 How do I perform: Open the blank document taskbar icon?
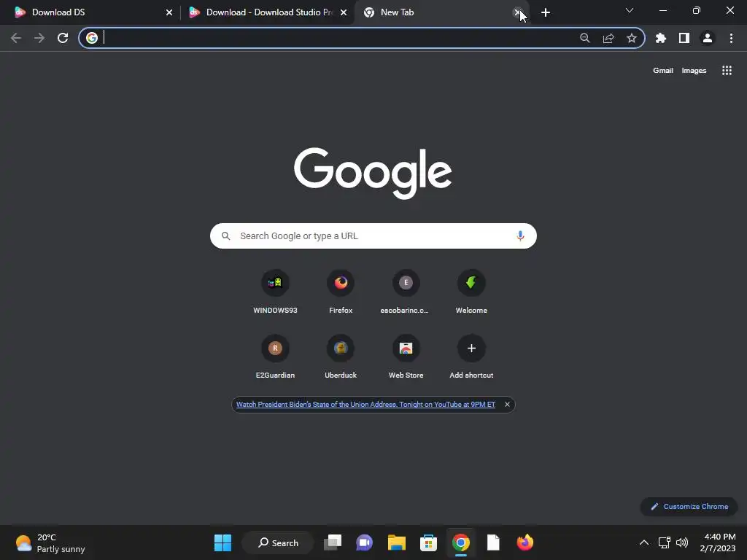pyautogui.click(x=493, y=542)
